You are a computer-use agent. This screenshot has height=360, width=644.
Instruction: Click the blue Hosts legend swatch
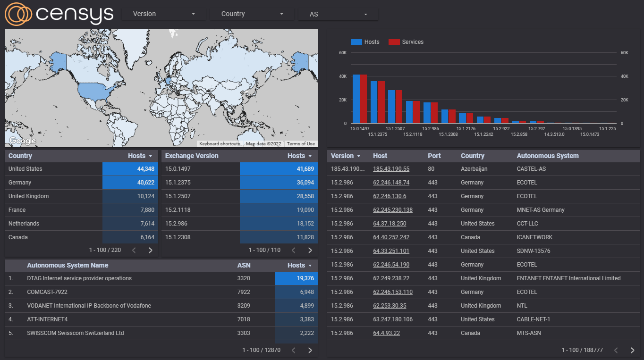pos(356,42)
